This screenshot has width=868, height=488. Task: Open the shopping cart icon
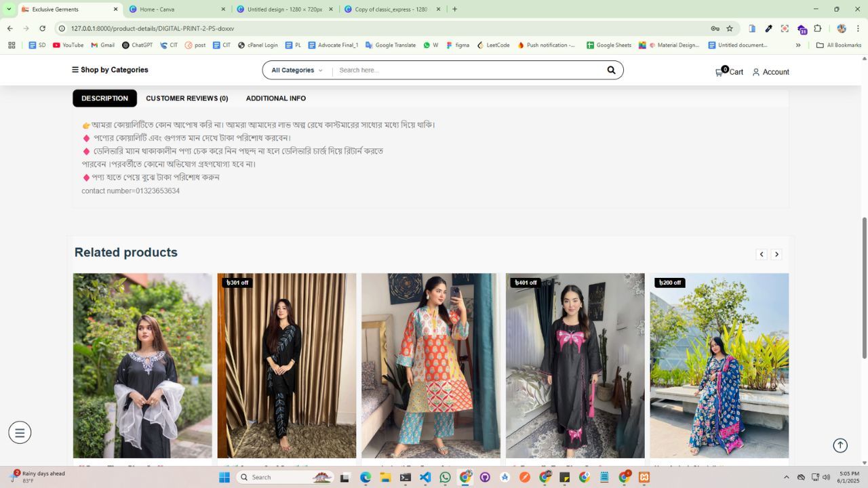point(719,72)
